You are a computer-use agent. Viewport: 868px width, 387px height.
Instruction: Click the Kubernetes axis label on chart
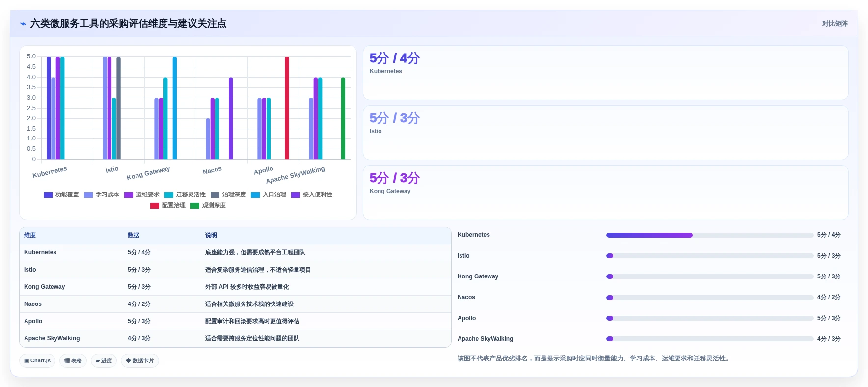[x=50, y=172]
